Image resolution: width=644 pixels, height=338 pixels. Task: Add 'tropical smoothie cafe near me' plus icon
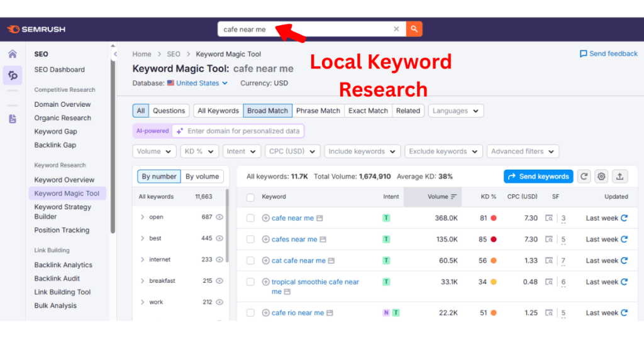coord(266,282)
